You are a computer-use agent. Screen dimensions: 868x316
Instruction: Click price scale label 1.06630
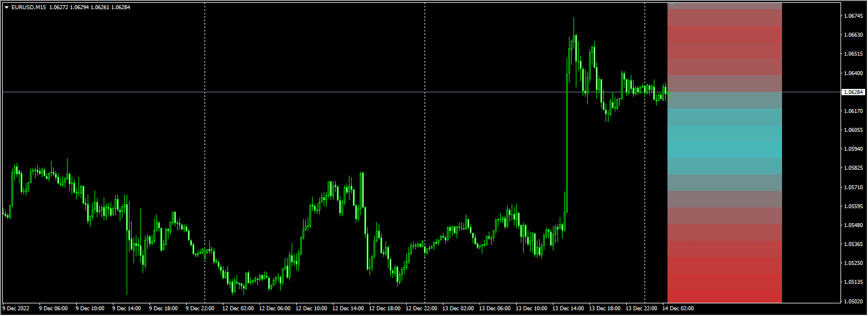[854, 35]
